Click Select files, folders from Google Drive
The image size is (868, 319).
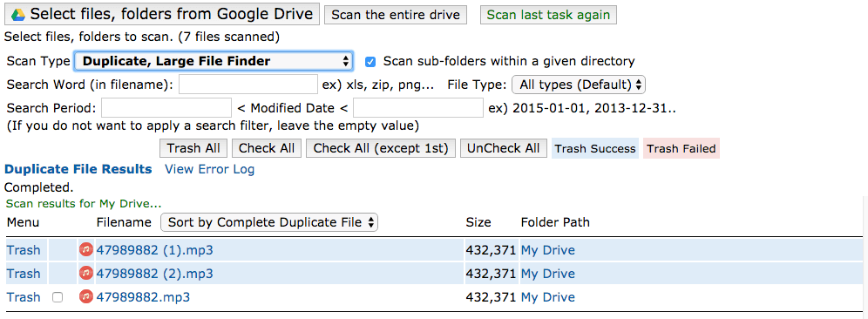point(161,15)
